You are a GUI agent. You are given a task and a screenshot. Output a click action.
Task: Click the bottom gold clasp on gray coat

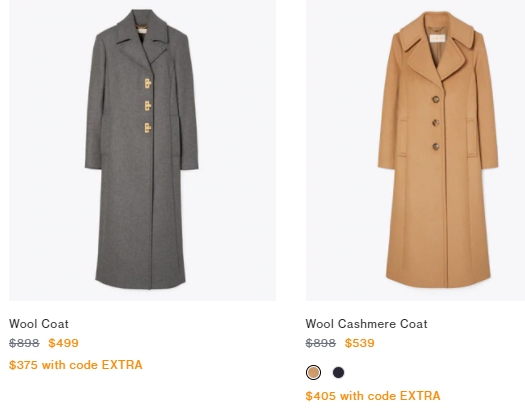tap(148, 128)
